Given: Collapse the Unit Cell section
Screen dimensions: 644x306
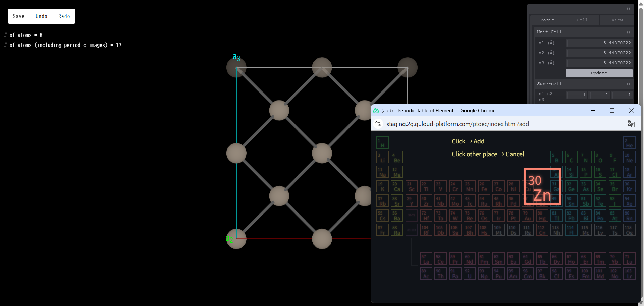Looking at the screenshot, I should (628, 32).
